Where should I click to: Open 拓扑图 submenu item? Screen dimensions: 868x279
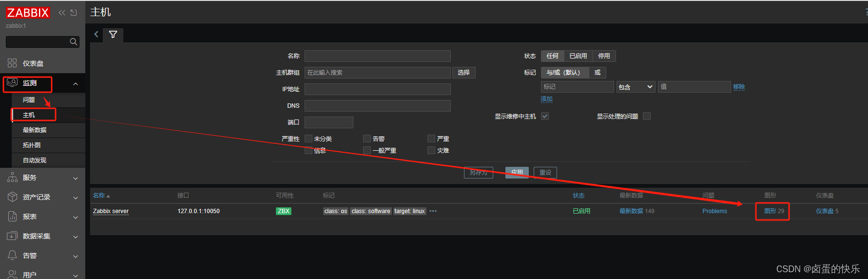pos(32,145)
